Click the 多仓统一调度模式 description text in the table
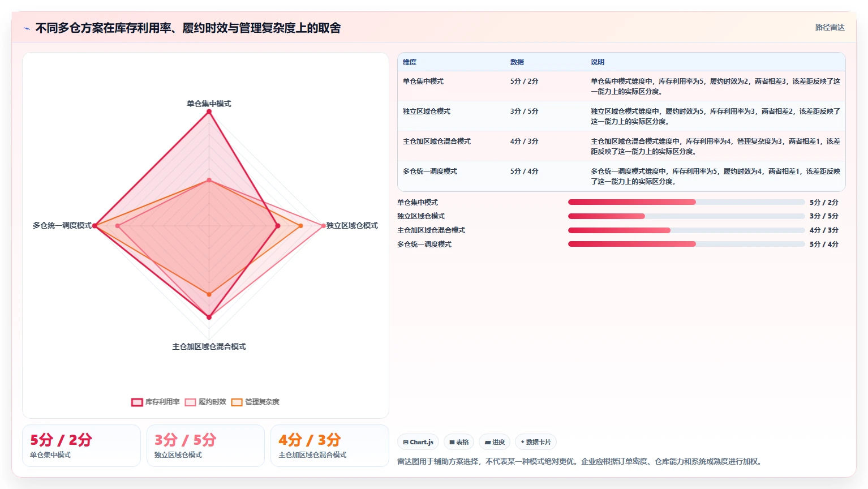 (715, 177)
